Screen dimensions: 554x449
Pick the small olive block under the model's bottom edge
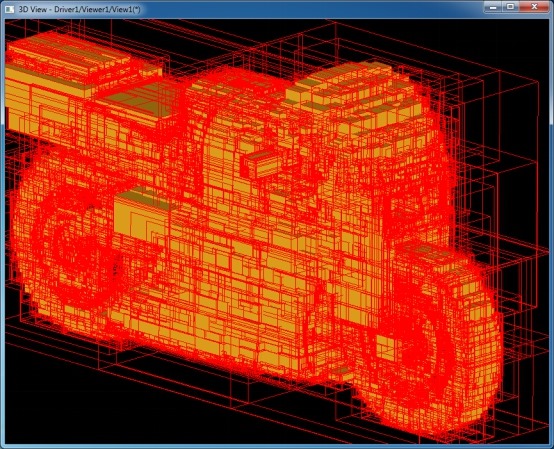341,370
